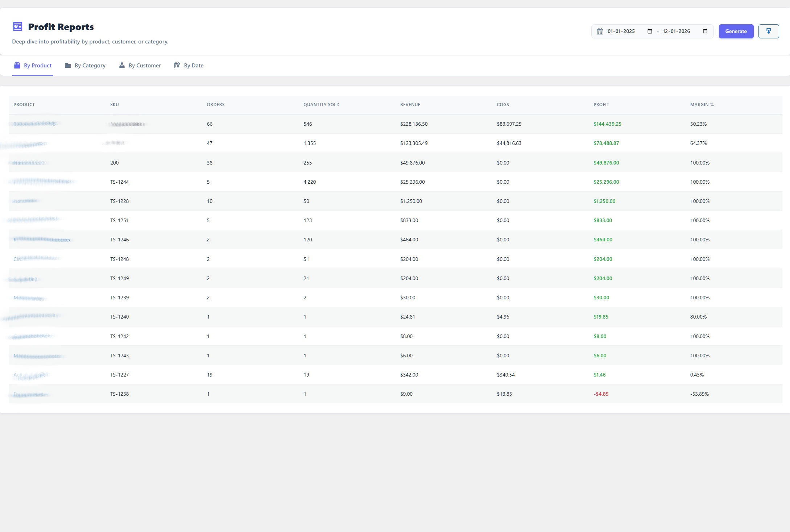Click the By Date calendar icon
The height and width of the screenshot is (532, 790).
(x=177, y=65)
